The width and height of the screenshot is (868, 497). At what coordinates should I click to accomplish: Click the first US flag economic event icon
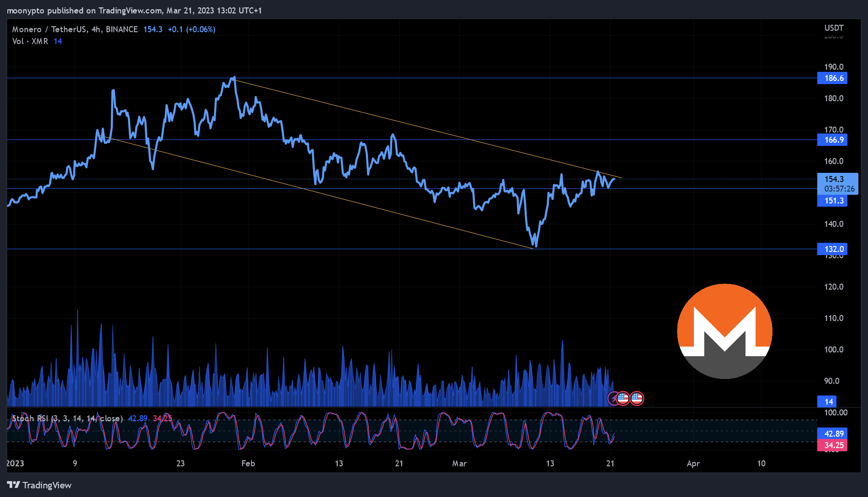[x=623, y=399]
